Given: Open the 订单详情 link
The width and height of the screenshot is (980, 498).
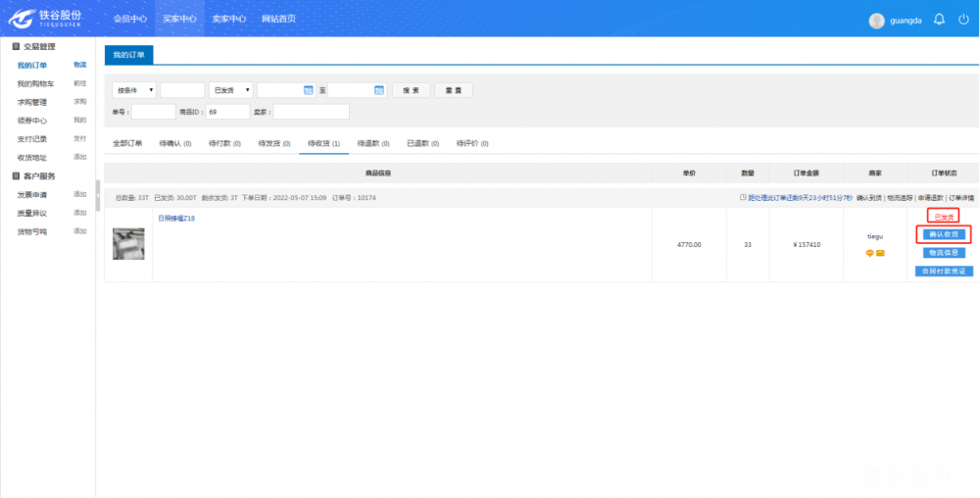Looking at the screenshot, I should click(960, 197).
